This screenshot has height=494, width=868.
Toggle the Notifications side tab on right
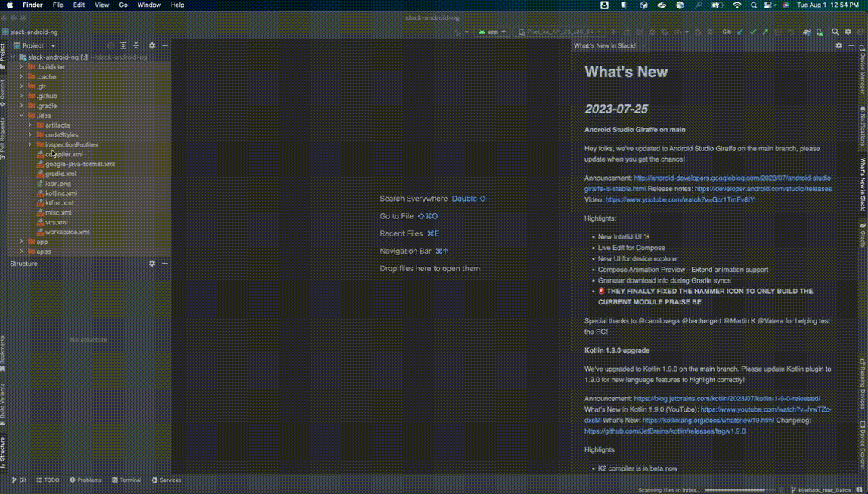pos(863,126)
